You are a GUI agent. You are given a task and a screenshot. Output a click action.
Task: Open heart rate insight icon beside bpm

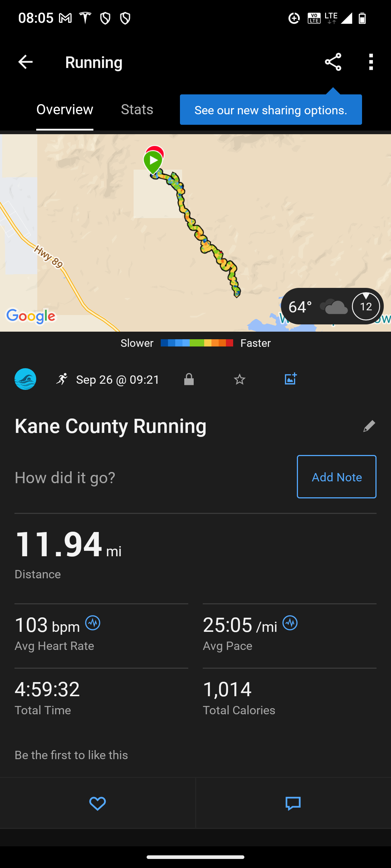point(93,623)
